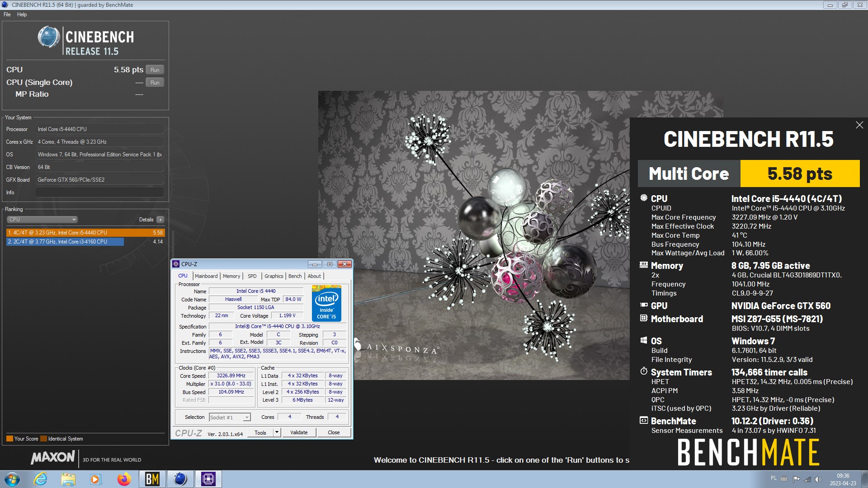Click the GPU icon in BenchMate panel
Viewport: 868px width, 488px height.
pyautogui.click(x=644, y=305)
